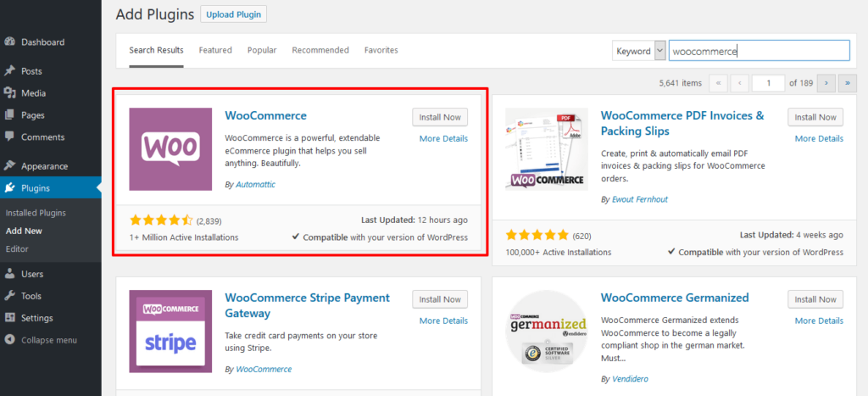
Task: Click the Ewout Fernhout author link
Action: [640, 198]
